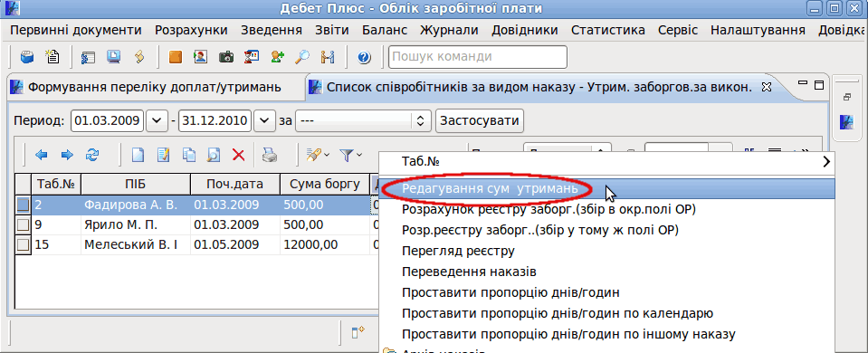Open the Баланс menu
This screenshot has width=868, height=353.
385,30
